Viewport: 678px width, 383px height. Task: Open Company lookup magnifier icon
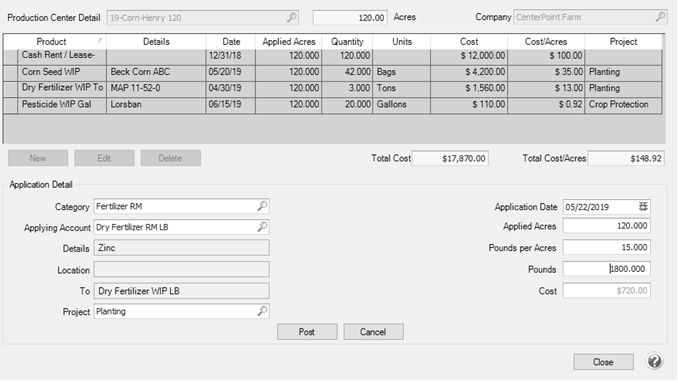(x=660, y=17)
